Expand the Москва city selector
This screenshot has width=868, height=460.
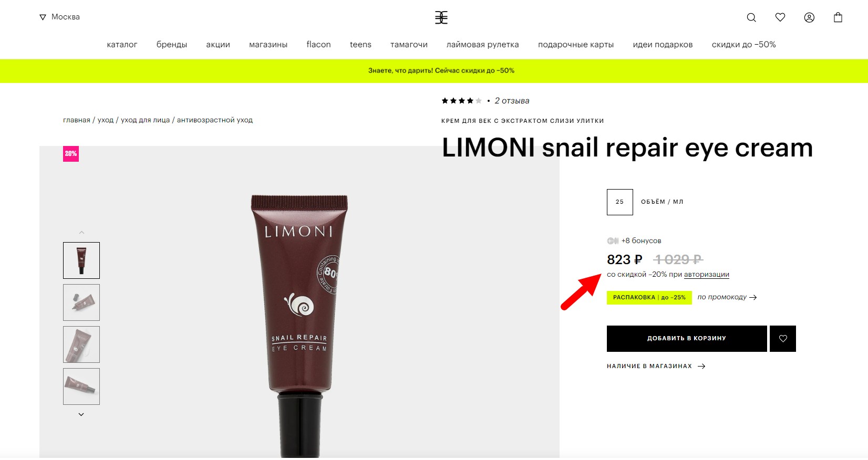(x=59, y=17)
